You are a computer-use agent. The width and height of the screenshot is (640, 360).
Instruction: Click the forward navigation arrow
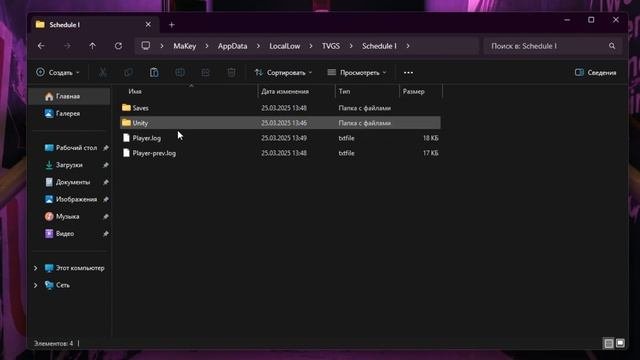point(67,46)
